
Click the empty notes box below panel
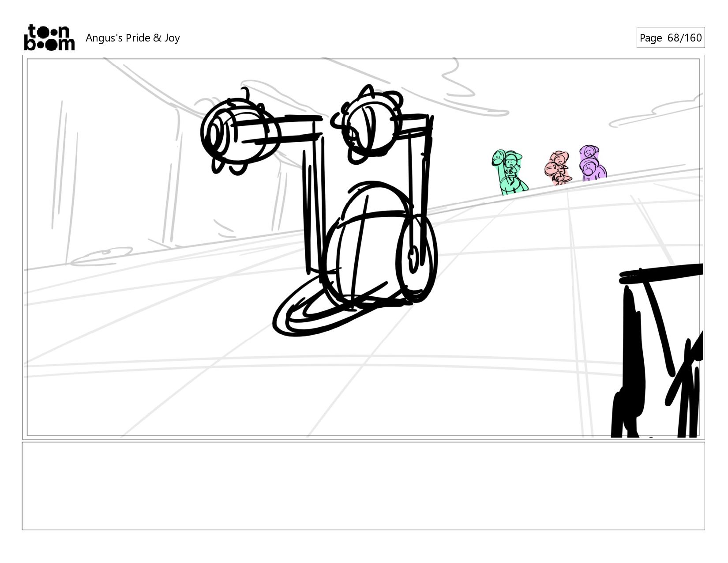364,486
